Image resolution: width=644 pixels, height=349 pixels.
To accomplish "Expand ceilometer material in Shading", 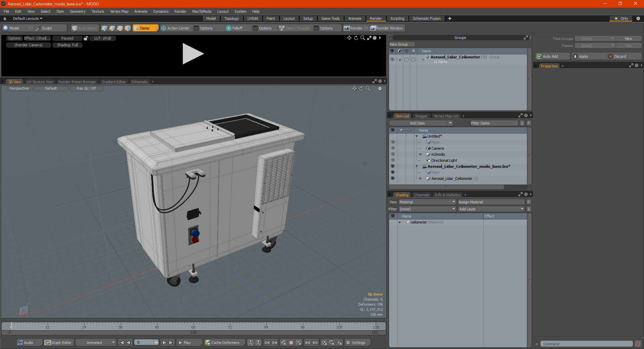I will (400, 222).
